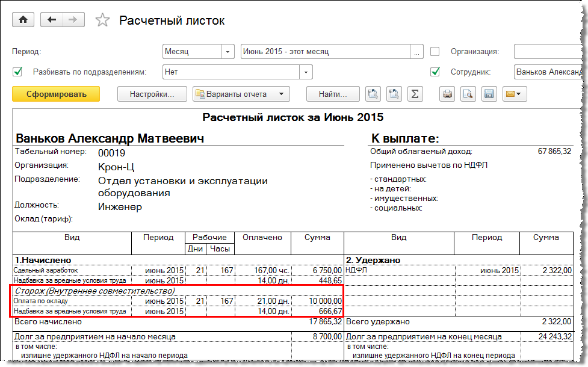This screenshot has width=588, height=367.
Task: Send report by email envelope icon
Action: (513, 94)
